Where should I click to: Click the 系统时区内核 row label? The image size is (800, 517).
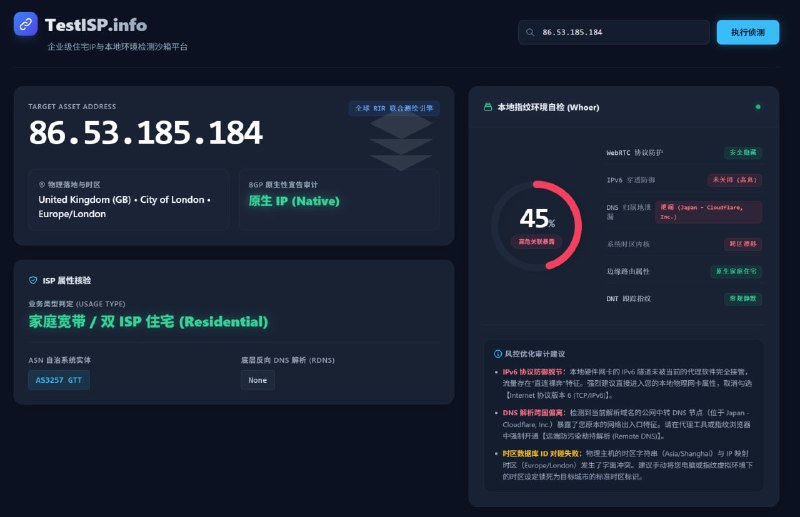[628, 244]
